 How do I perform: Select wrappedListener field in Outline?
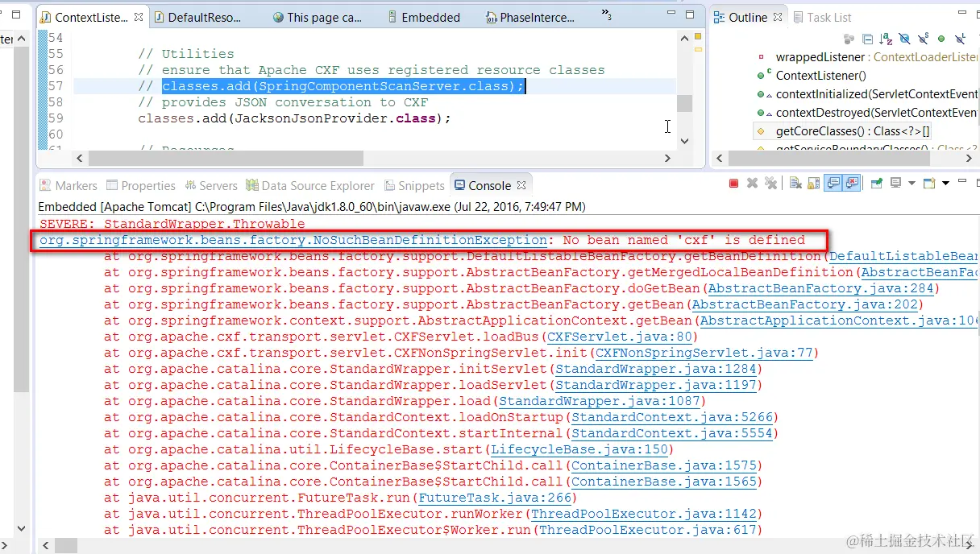[x=867, y=57]
